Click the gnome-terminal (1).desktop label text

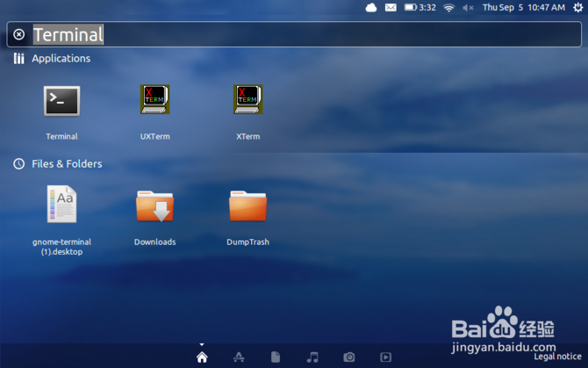point(62,247)
